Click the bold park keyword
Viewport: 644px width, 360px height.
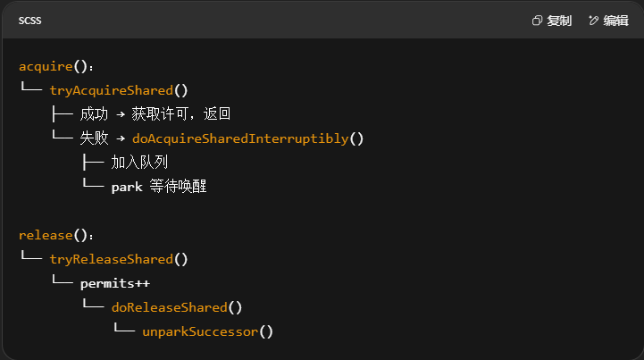pos(126,187)
